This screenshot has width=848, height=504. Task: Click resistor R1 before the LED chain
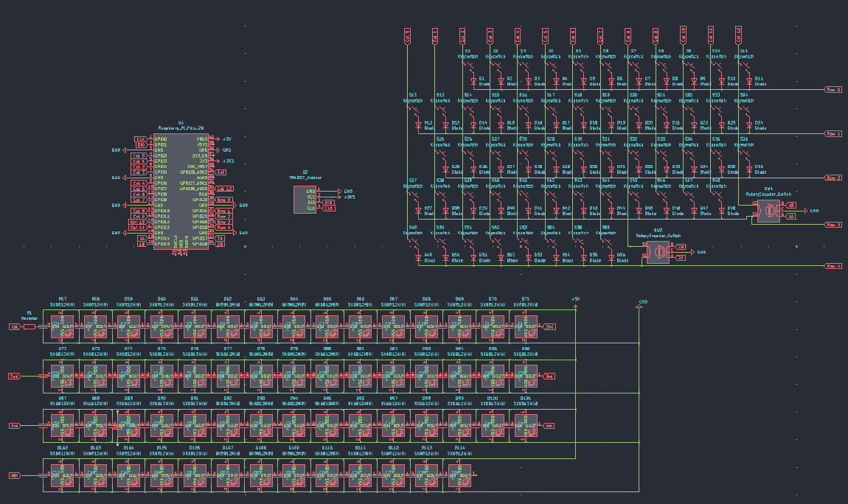(x=29, y=326)
